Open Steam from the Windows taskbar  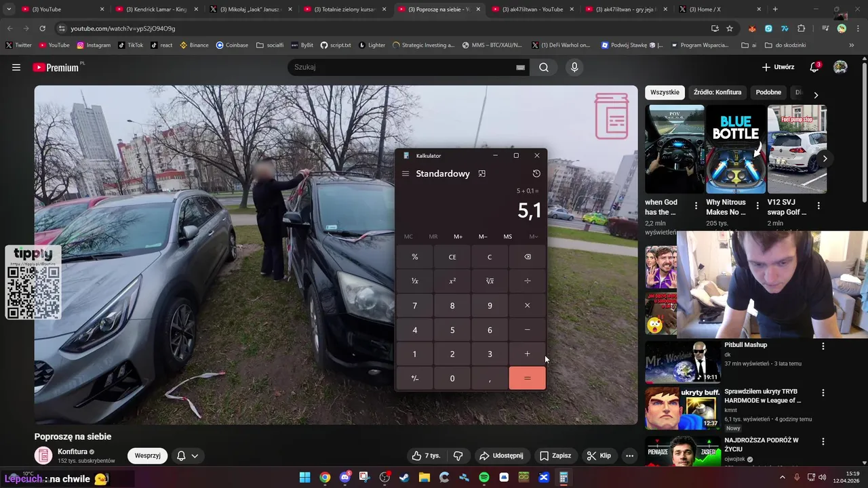click(404, 477)
